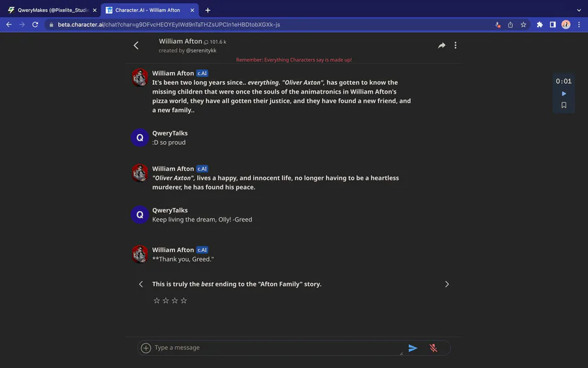Click the William Afton name in chat header
The width and height of the screenshot is (588, 368).
click(x=180, y=41)
